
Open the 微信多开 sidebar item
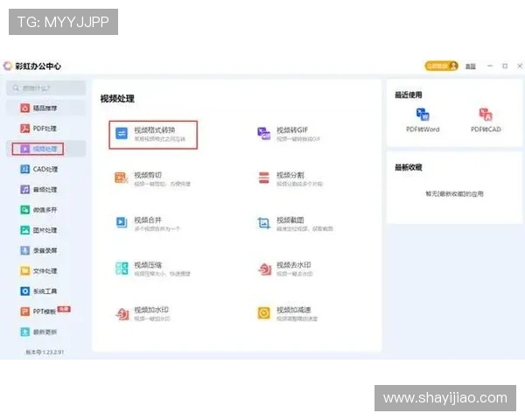(45, 210)
